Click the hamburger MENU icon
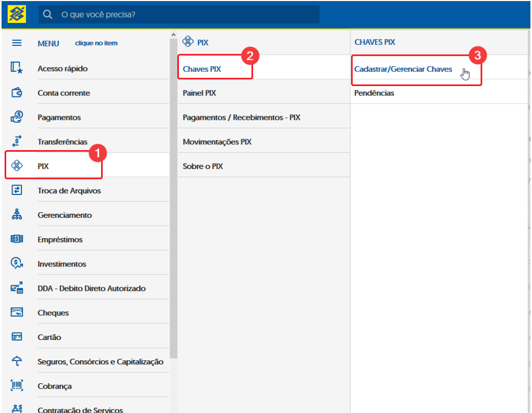532x413 pixels. point(17,43)
